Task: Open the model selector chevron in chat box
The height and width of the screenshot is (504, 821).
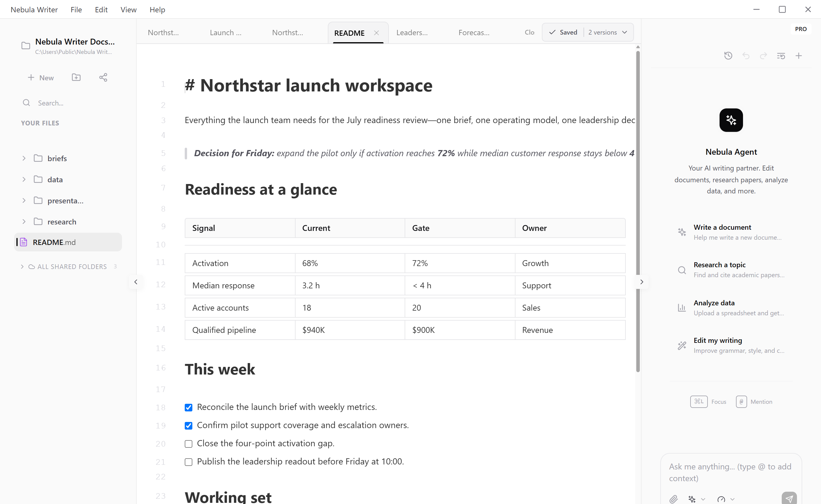Action: click(x=703, y=499)
